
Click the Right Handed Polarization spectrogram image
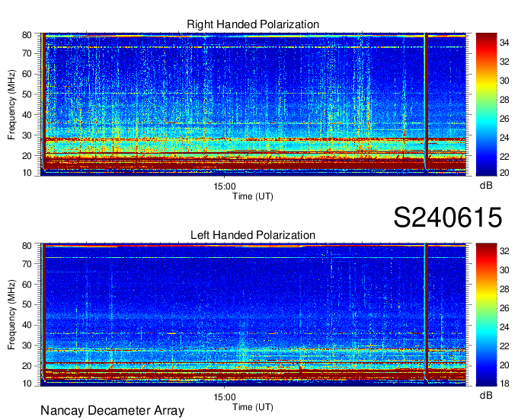254,104
